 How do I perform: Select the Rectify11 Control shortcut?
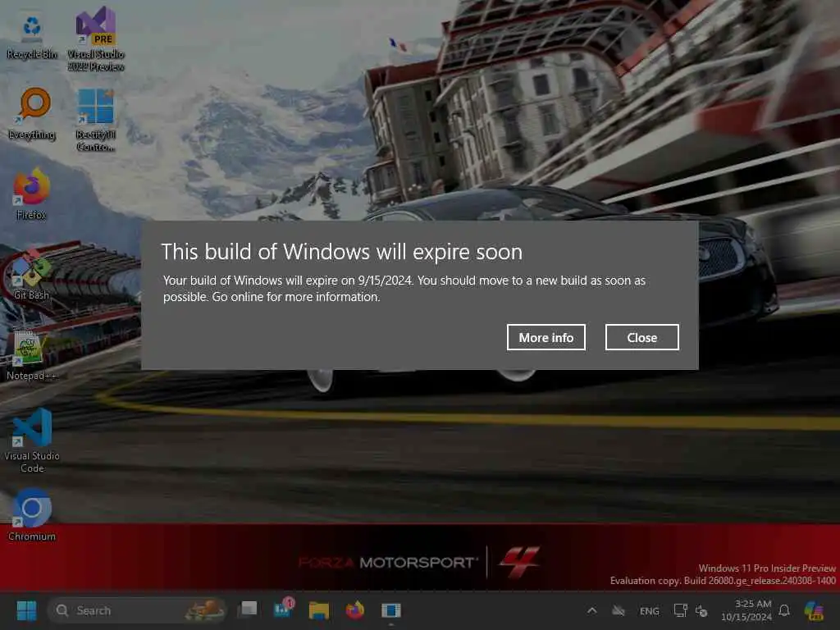click(x=96, y=120)
